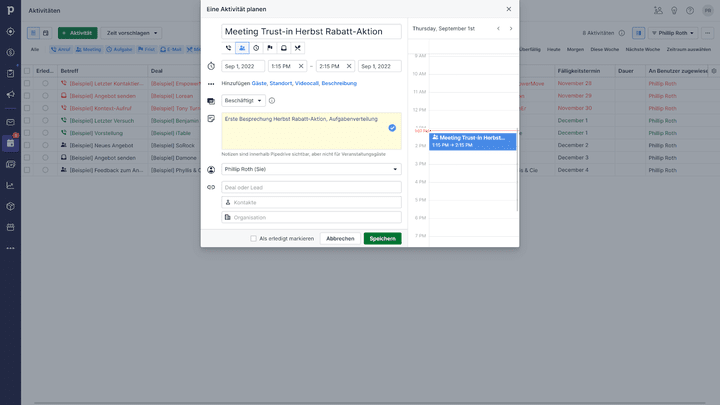
Task: Filter activities by Meeting
Action: [x=88, y=49]
